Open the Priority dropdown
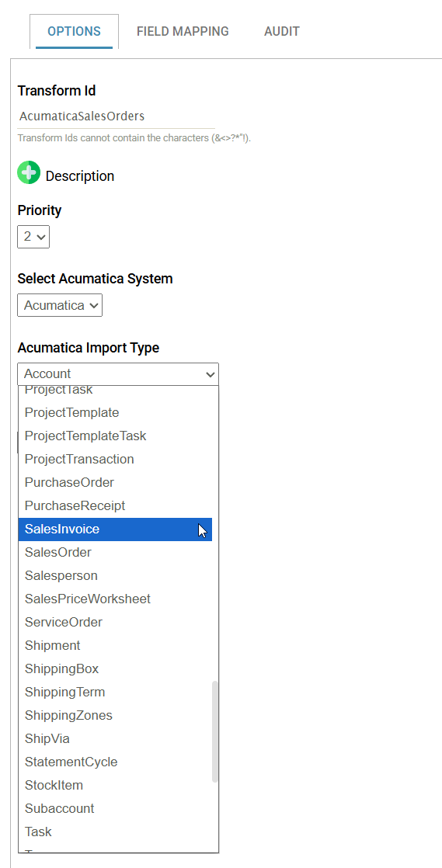This screenshot has width=442, height=868. [33, 236]
